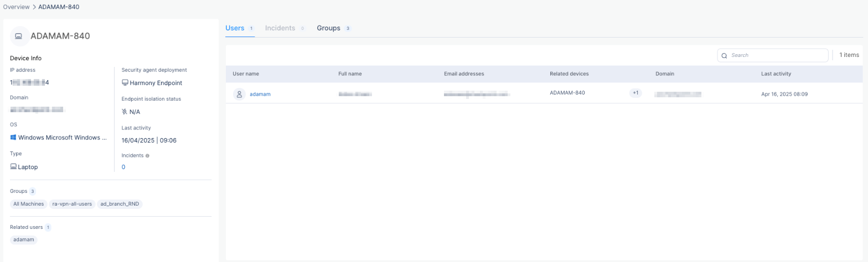Click the Windows logo icon under OS
The height and width of the screenshot is (262, 868).
pos(13,138)
